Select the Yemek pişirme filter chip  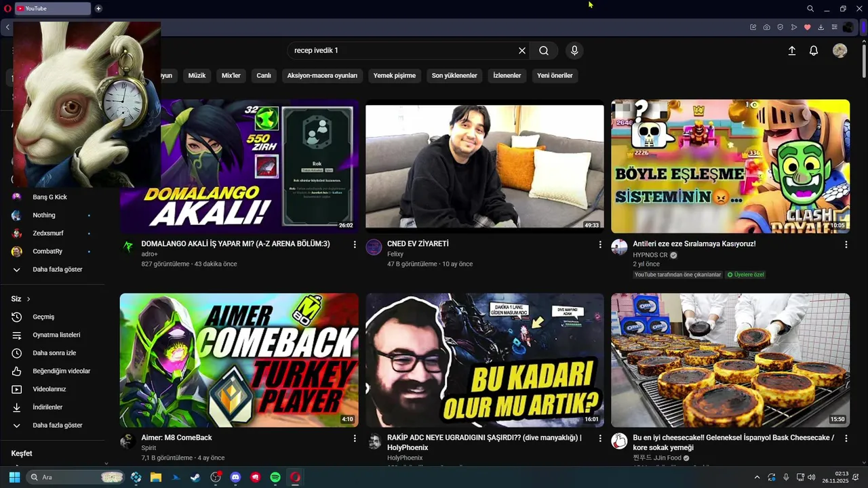pyautogui.click(x=395, y=75)
